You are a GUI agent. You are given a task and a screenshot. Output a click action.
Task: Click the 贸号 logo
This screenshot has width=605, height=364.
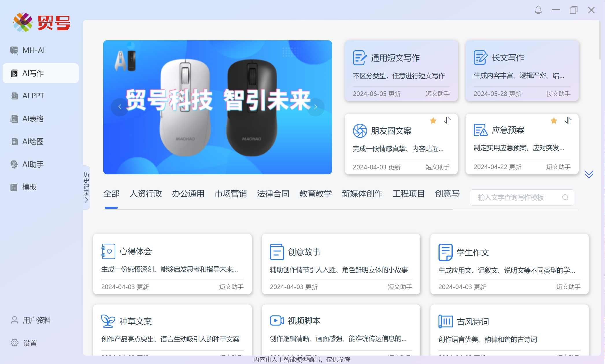[x=41, y=22]
